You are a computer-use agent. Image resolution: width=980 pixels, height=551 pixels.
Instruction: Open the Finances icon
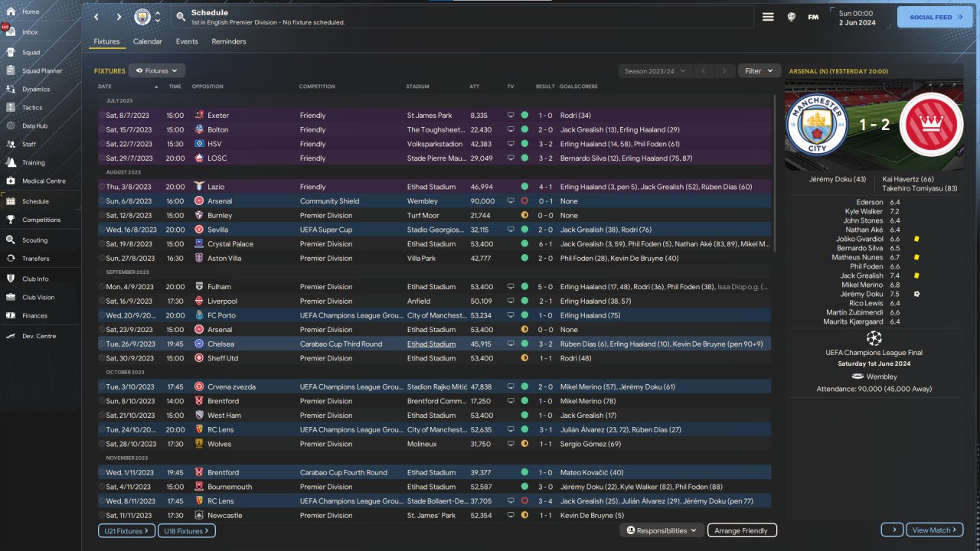[x=11, y=315]
